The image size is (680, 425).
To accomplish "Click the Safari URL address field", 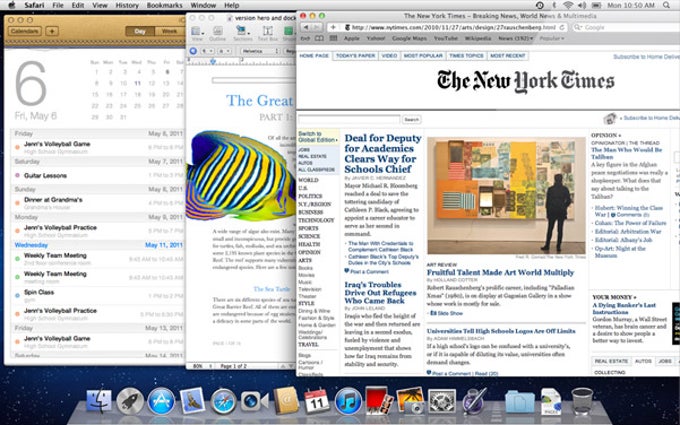I will (x=449, y=27).
